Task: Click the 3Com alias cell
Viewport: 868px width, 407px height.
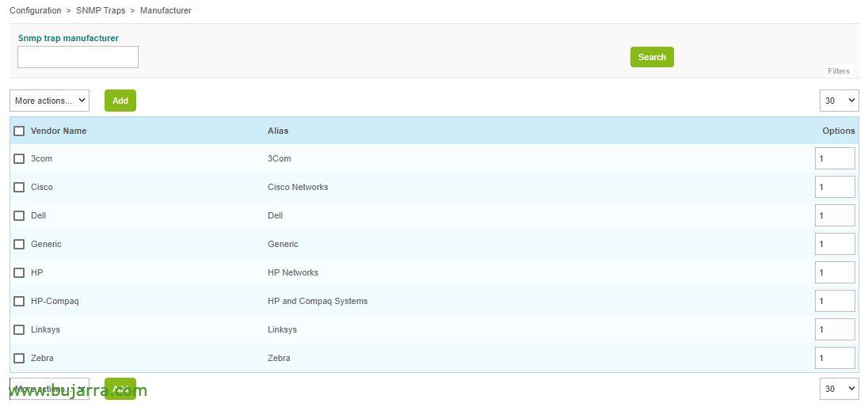Action: click(280, 158)
